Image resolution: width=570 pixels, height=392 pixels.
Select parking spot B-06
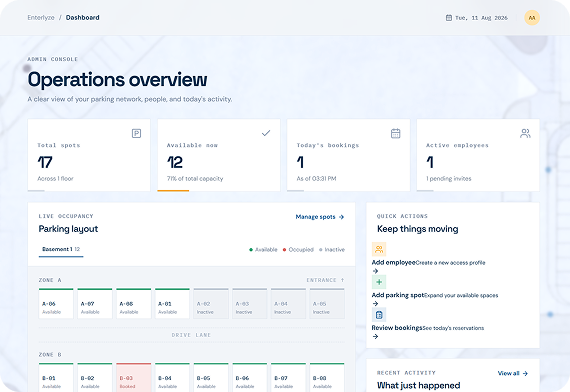pos(250,377)
